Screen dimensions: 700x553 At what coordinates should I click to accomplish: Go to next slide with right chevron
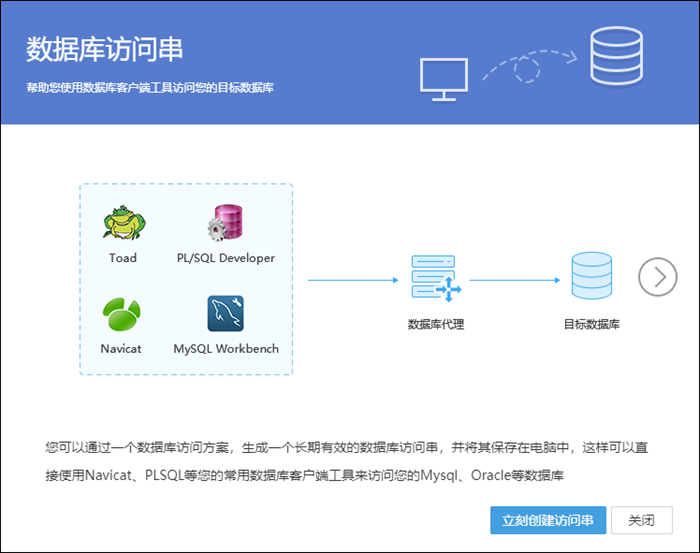[x=658, y=276]
